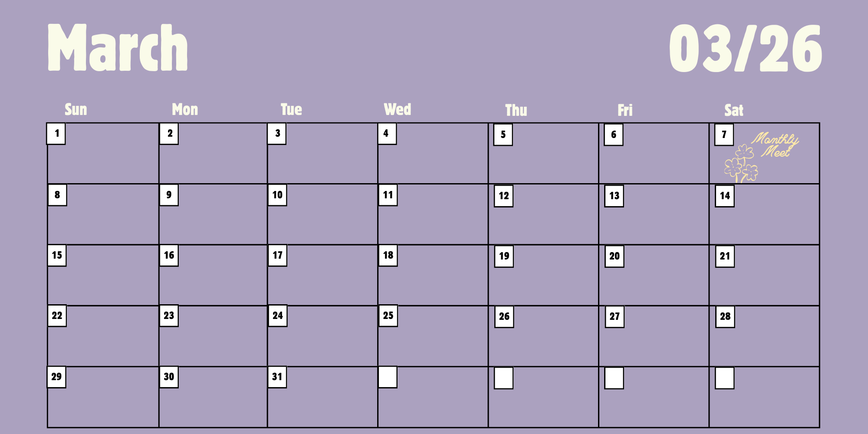Select the date box numbered 7
The width and height of the screenshot is (868, 434).
[724, 135]
